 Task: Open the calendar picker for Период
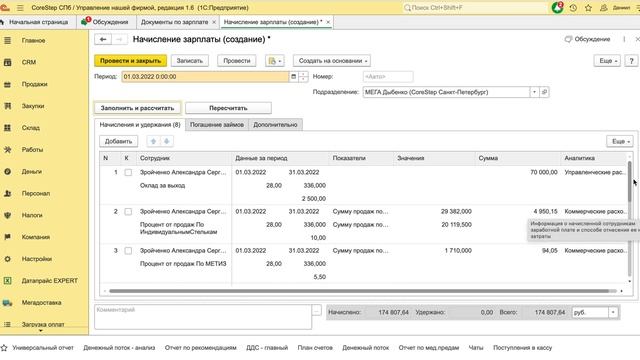pyautogui.click(x=293, y=76)
